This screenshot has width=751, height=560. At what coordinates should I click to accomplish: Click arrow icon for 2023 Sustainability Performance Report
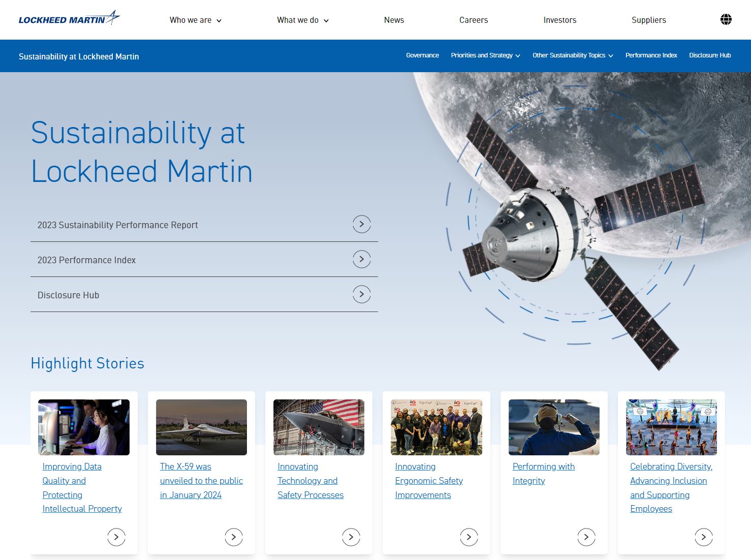pyautogui.click(x=362, y=224)
